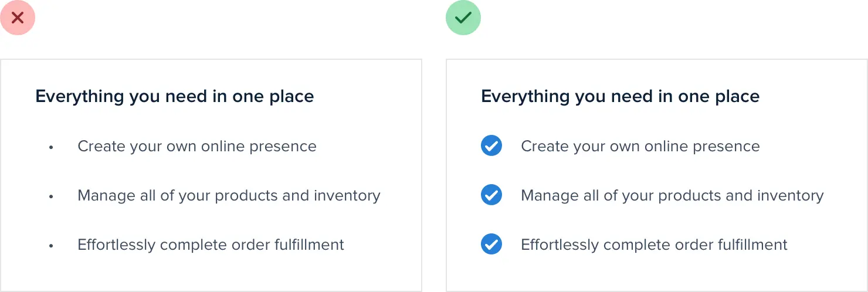868x292 pixels.
Task: Click the bullet dot before left 'Manage all of your products'
Action: click(x=52, y=197)
